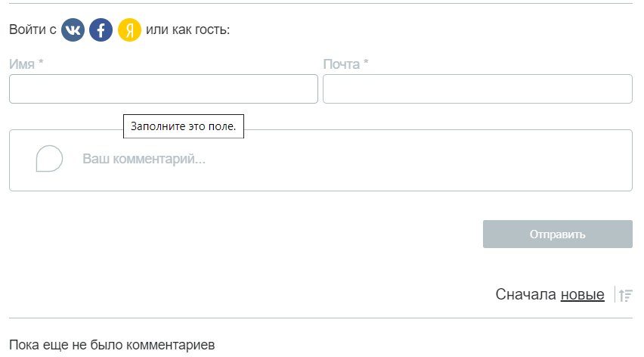The image size is (644, 357).
Task: Sign in using the Facebook icon
Action: 101,30
